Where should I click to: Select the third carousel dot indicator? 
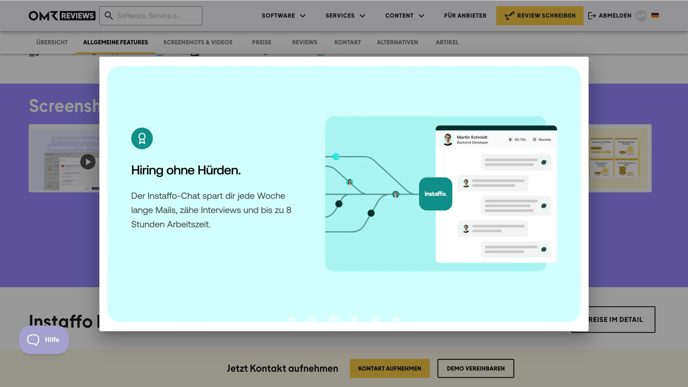(x=333, y=319)
